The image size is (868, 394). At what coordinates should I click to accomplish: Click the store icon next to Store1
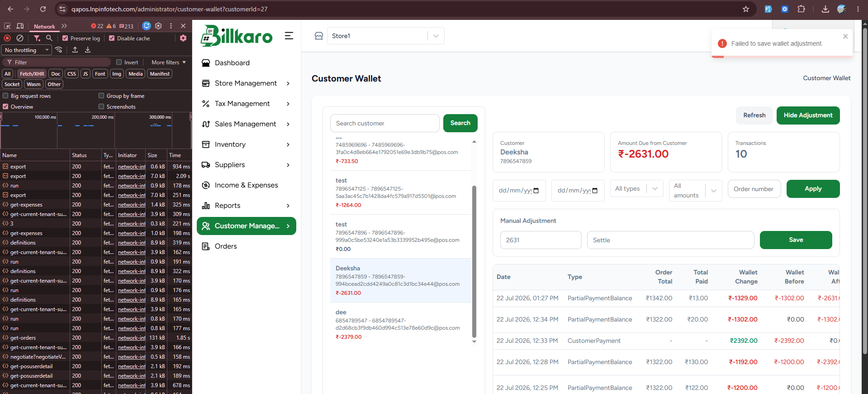[319, 36]
